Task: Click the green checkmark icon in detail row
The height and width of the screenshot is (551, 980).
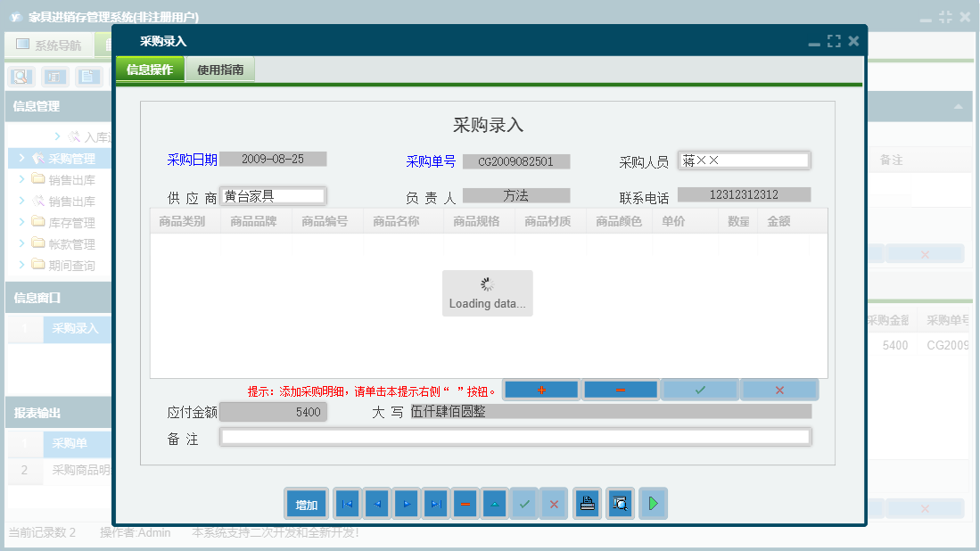Action: click(x=700, y=390)
